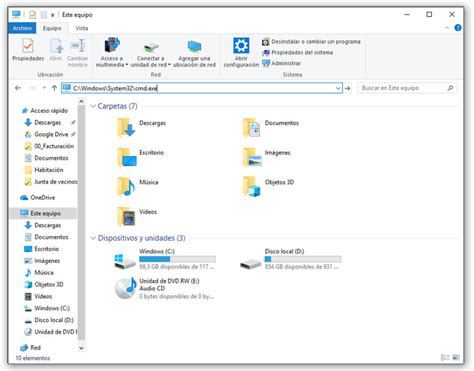Viewport: 474px width, 371px height.
Task: Open Objetos 3D in navigation pane
Action: tap(44, 284)
